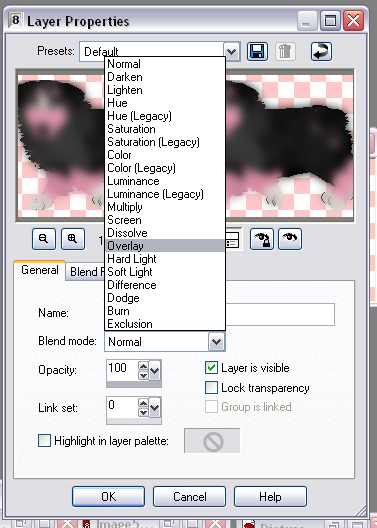Click the delete preset trash icon
This screenshot has width=377, height=528.
285,52
